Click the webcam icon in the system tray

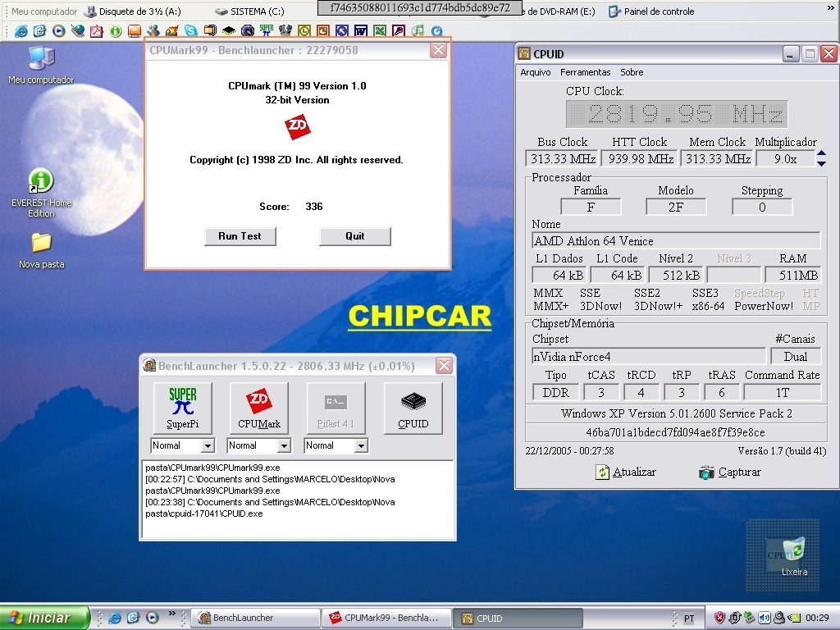point(779,618)
